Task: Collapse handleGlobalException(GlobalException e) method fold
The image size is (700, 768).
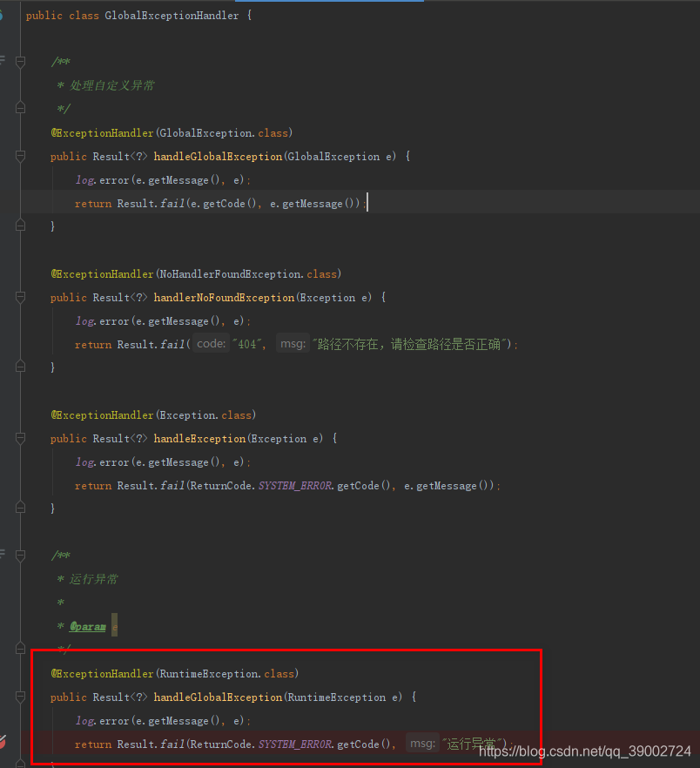Action: point(21,157)
